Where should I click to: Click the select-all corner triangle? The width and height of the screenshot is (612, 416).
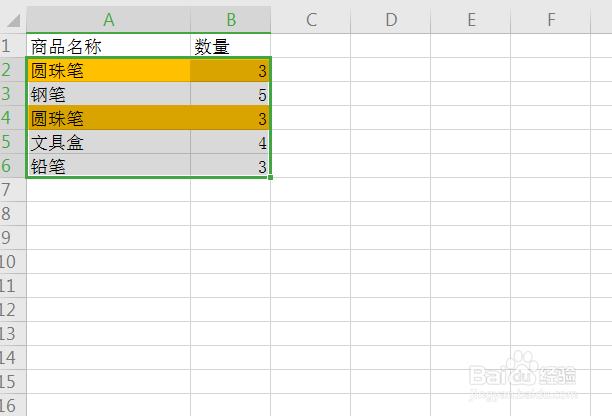(x=13, y=19)
